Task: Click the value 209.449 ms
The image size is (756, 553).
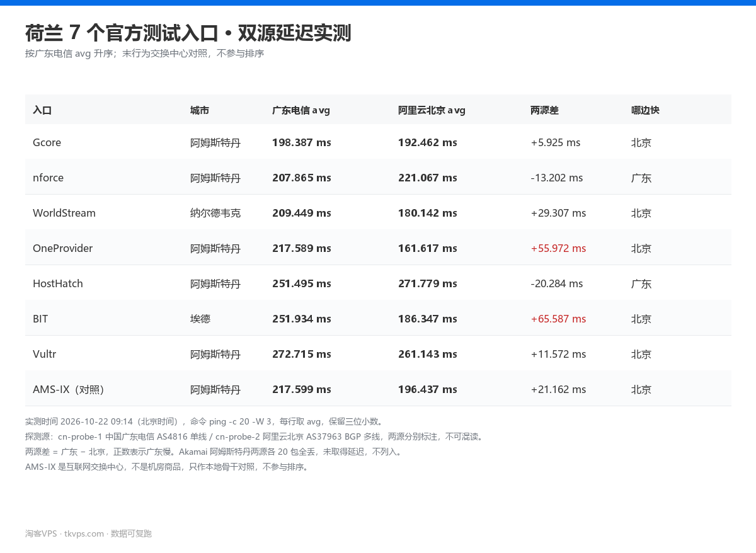Action: (x=302, y=213)
